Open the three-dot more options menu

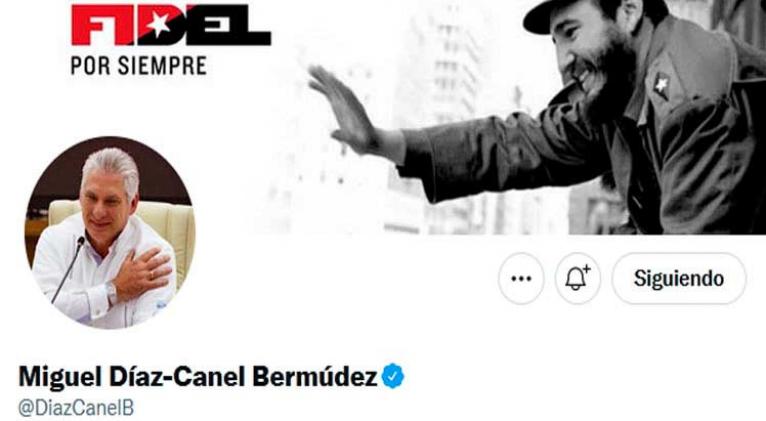pos(521,278)
